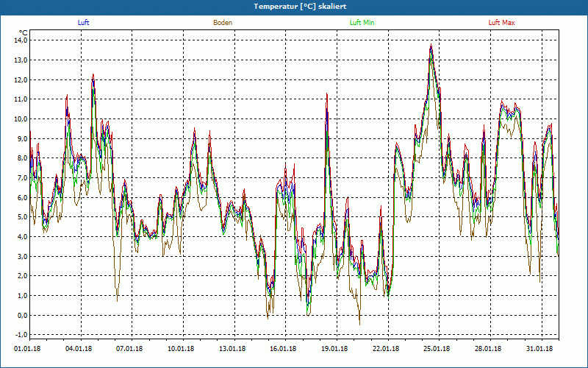Viewport: 588px width, 368px height.
Task: Click the 28.01.18 date label
Action: 488,349
